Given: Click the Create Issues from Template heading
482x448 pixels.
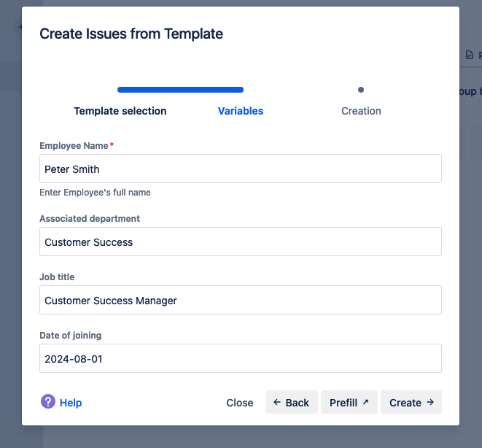Looking at the screenshot, I should click(131, 34).
